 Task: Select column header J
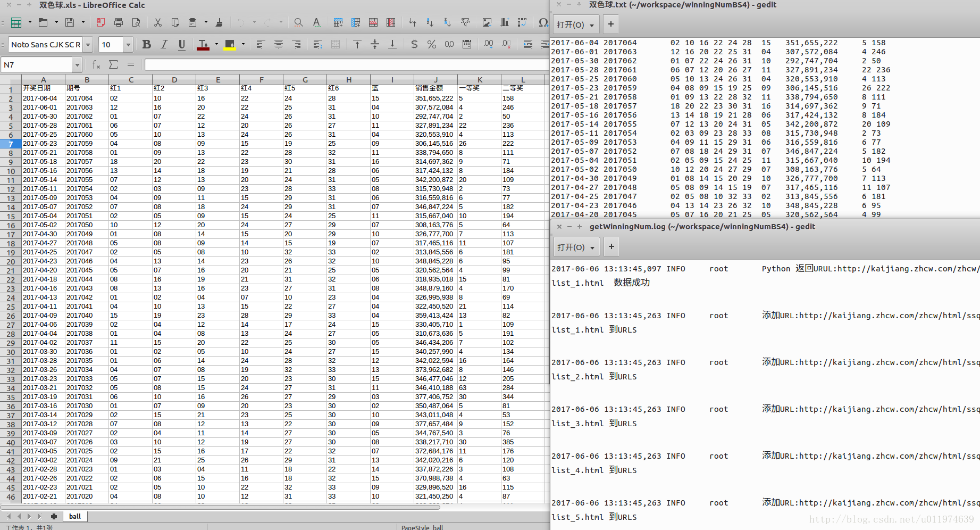(x=435, y=80)
